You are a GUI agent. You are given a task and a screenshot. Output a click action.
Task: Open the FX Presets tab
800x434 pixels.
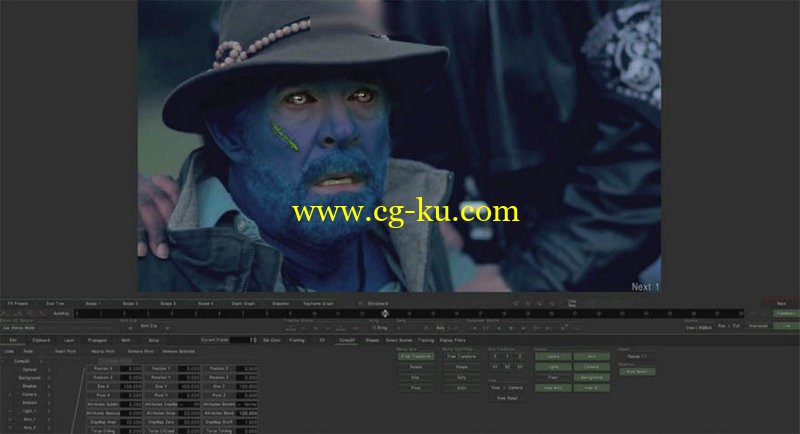pos(17,303)
